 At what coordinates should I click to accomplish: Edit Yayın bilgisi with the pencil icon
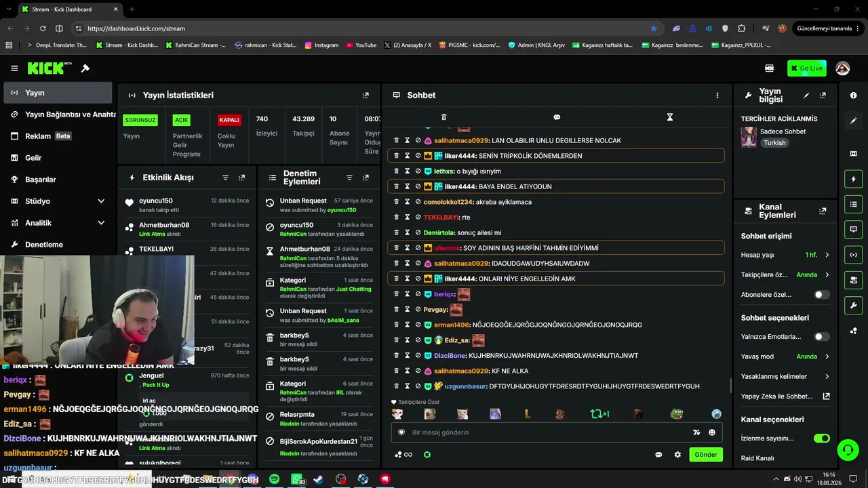click(806, 96)
